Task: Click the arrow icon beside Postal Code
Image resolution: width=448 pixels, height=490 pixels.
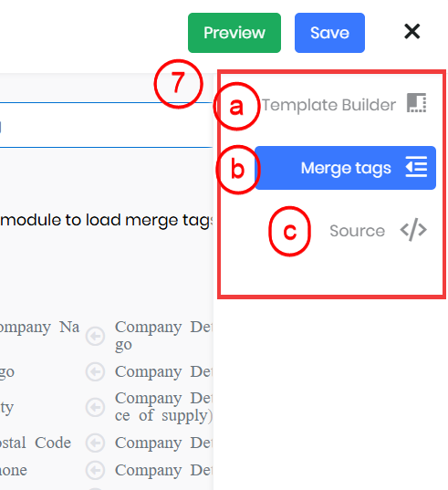Action: 95,443
